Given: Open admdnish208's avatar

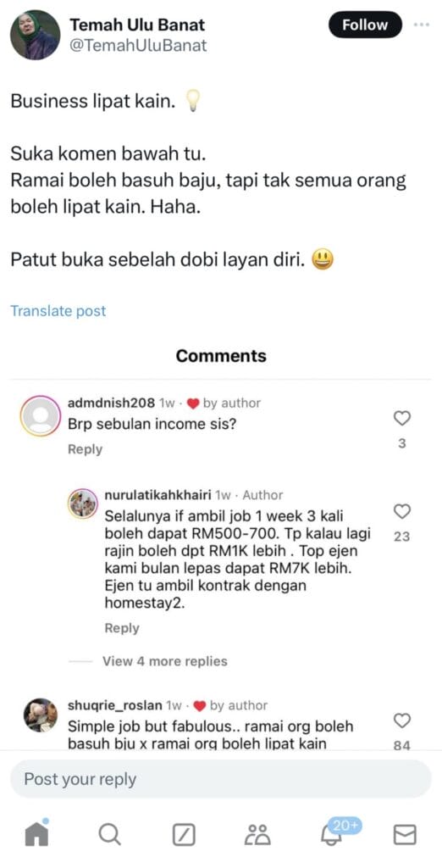Looking at the screenshot, I should click(39, 415).
